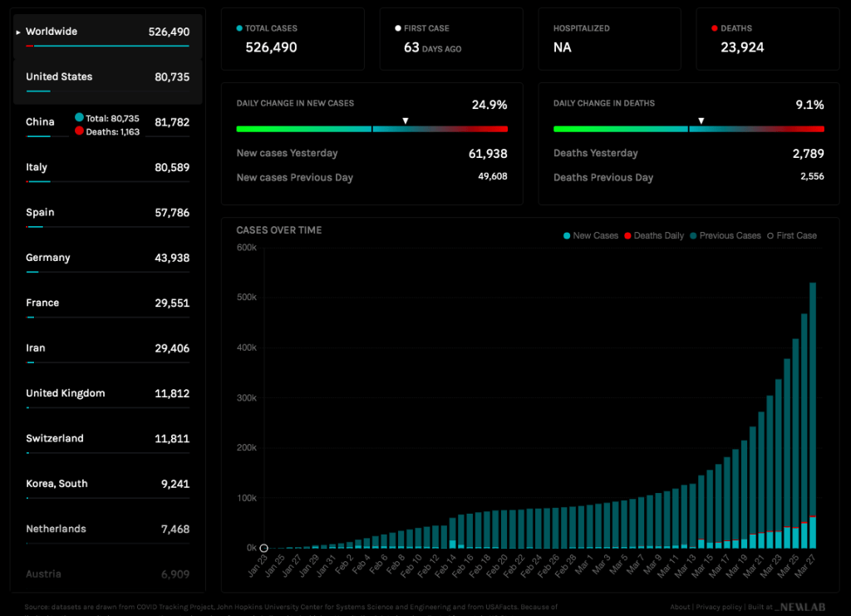
Task: Open the Privacy policy link
Action: point(717,608)
